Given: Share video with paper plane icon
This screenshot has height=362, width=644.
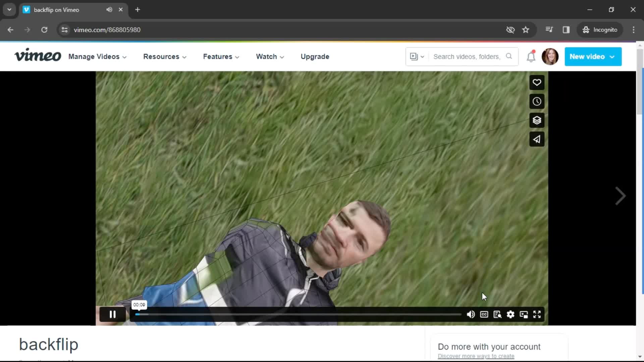Looking at the screenshot, I should [537, 139].
